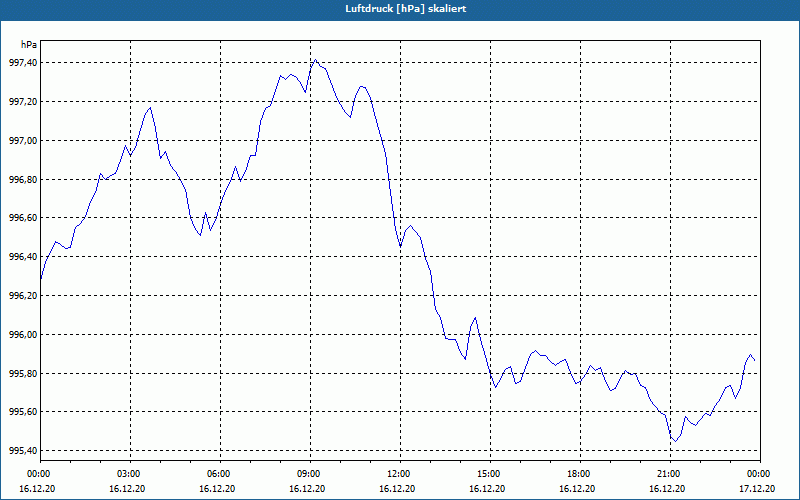Select the 06:00 time label
Screen dimensions: 800x500
220,474
